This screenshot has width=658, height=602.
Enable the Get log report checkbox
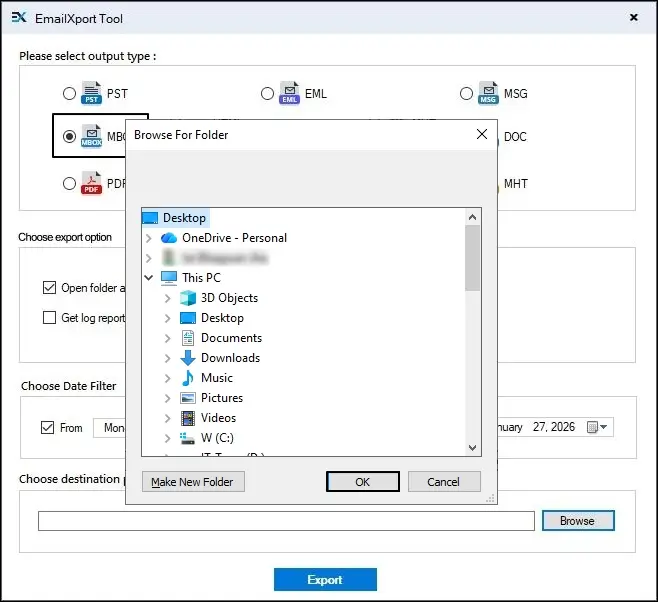[50, 318]
